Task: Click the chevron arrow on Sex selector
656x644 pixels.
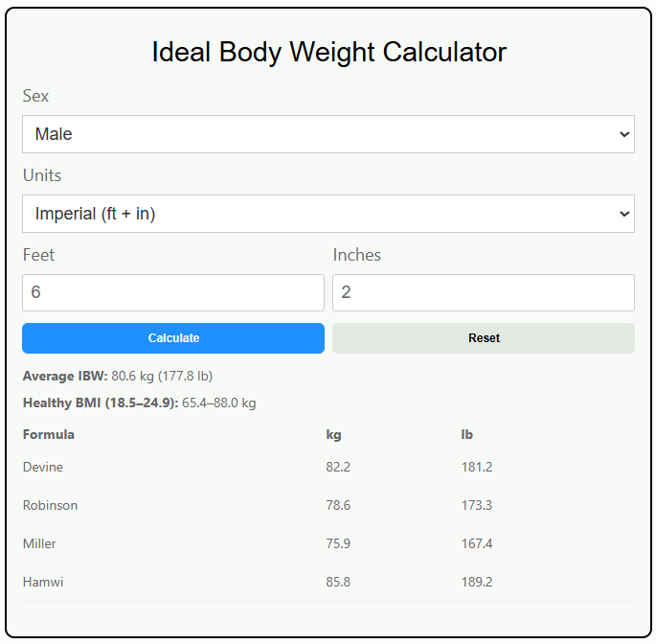Action: click(625, 134)
